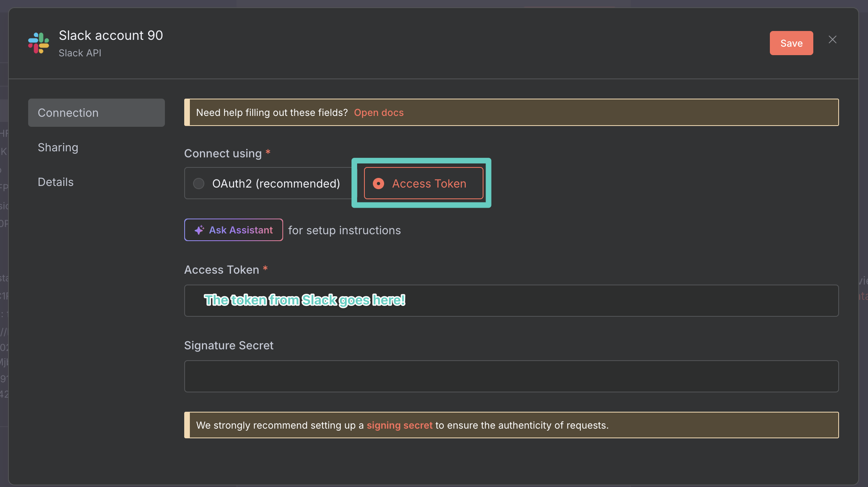Image resolution: width=868 pixels, height=487 pixels.
Task: Click into the Signature Secret field
Action: click(x=511, y=376)
